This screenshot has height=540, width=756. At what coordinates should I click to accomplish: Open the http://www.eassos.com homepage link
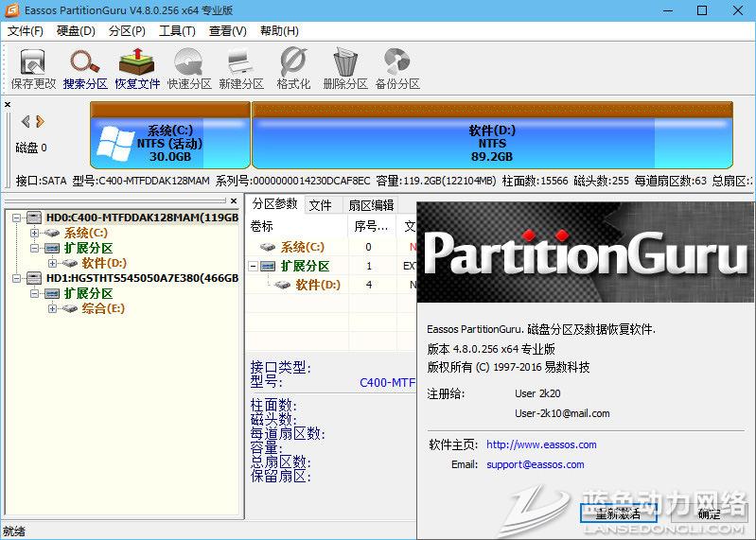click(x=541, y=444)
